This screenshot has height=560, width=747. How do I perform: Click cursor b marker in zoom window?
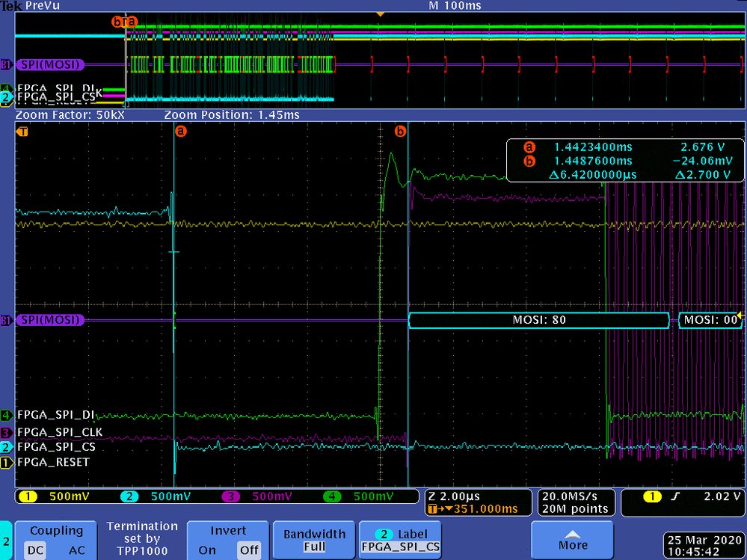pyautogui.click(x=401, y=131)
